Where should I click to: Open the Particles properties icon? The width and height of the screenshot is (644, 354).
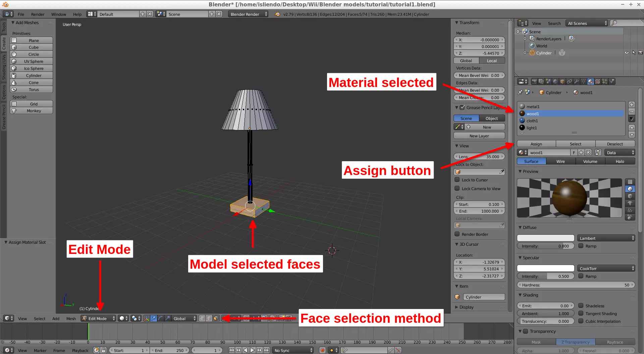tap(605, 82)
